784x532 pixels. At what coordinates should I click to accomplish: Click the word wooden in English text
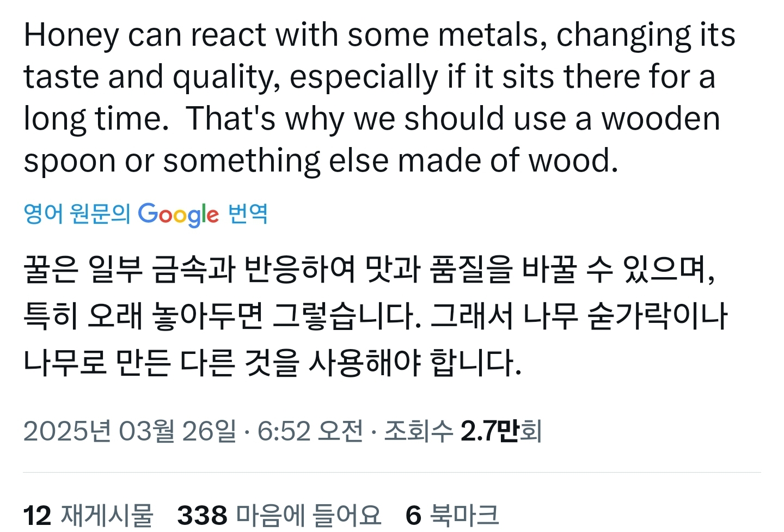click(660, 119)
